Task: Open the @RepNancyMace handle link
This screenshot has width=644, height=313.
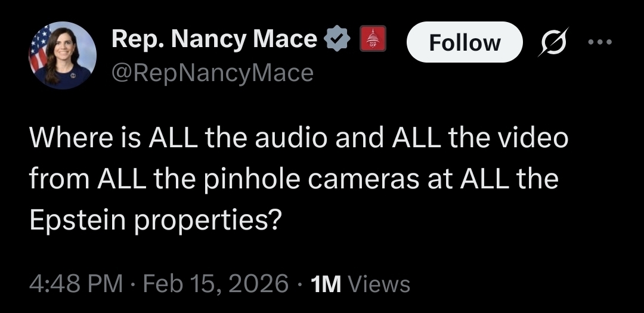Action: [x=212, y=72]
